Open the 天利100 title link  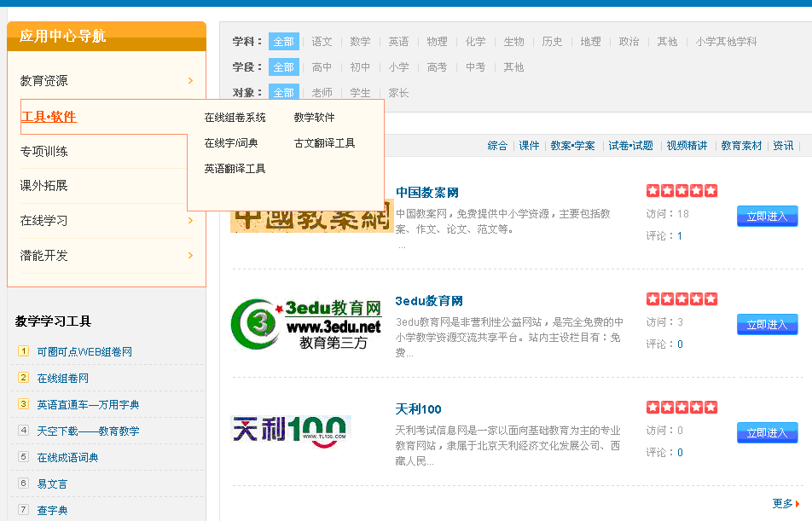(418, 409)
